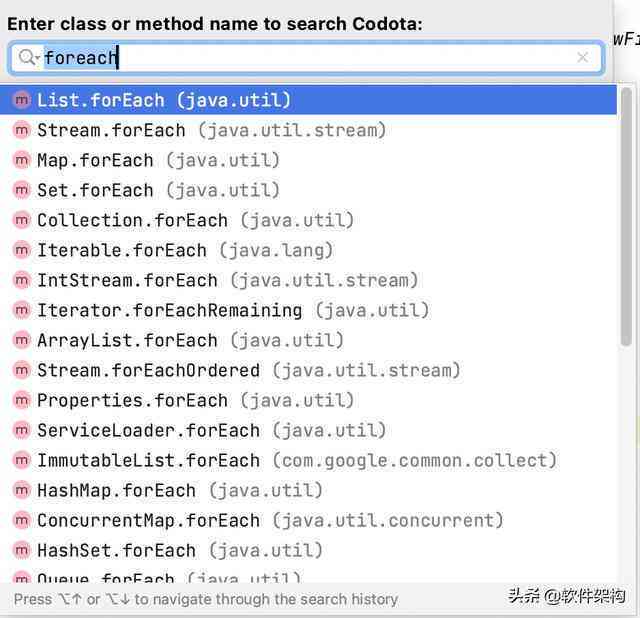Click the method icon next to HashSet.forEach

click(x=22, y=550)
